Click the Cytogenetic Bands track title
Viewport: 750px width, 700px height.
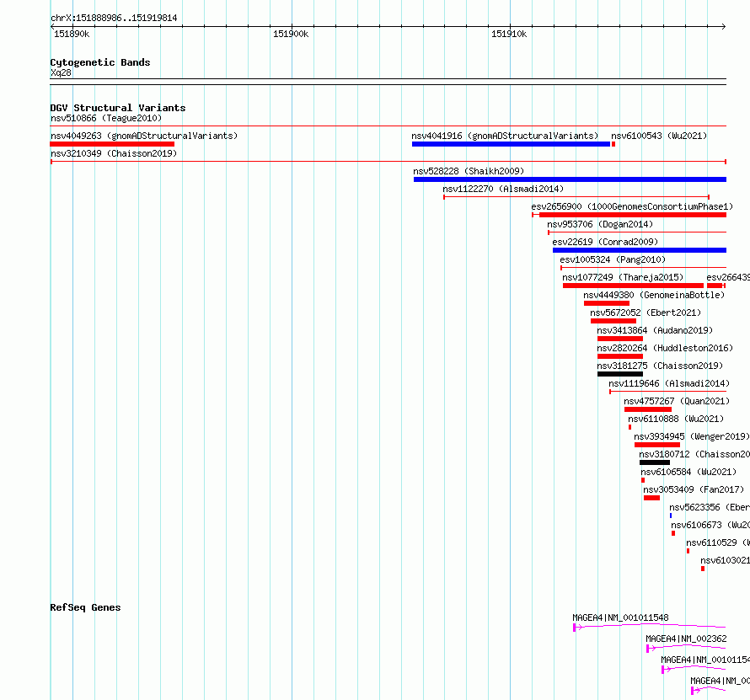100,62
